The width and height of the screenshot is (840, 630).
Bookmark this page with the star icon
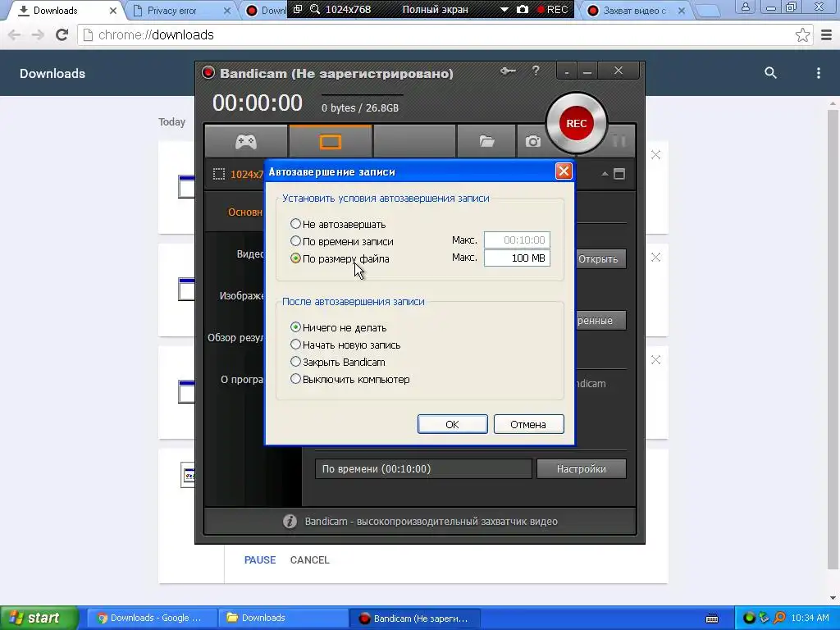802,34
